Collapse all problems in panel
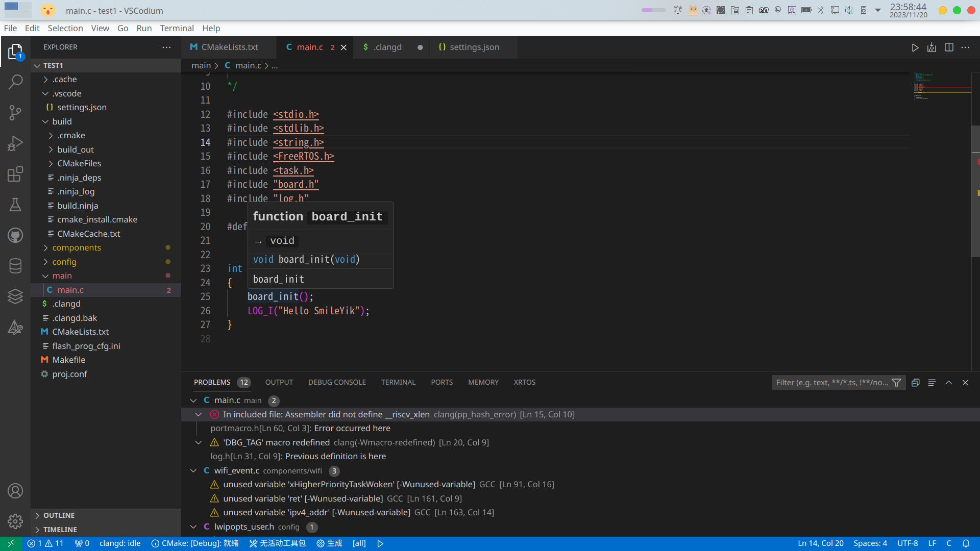Viewport: 980px width, 551px height. [915, 383]
